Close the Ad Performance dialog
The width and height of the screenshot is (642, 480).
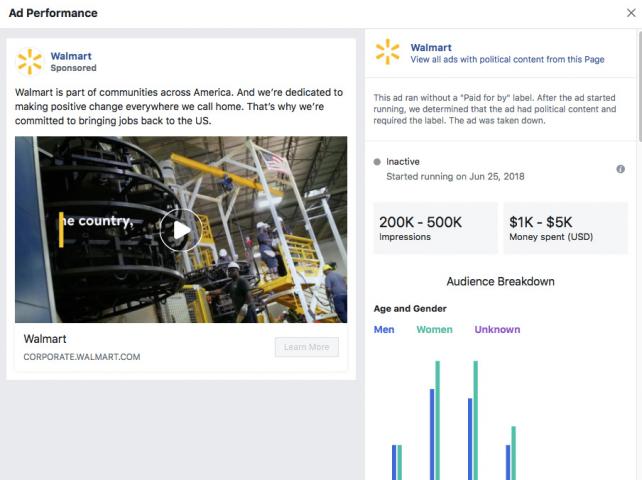point(629,13)
